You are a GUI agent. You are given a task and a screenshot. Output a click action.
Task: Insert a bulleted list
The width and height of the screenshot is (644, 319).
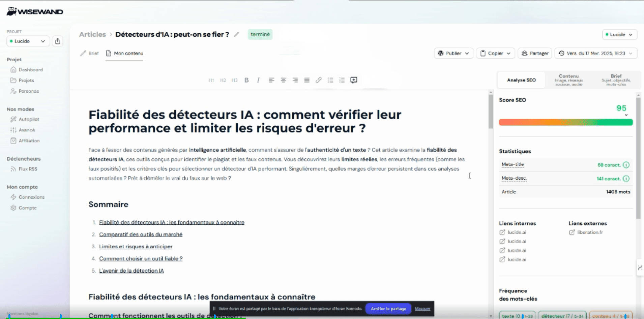[x=330, y=80]
